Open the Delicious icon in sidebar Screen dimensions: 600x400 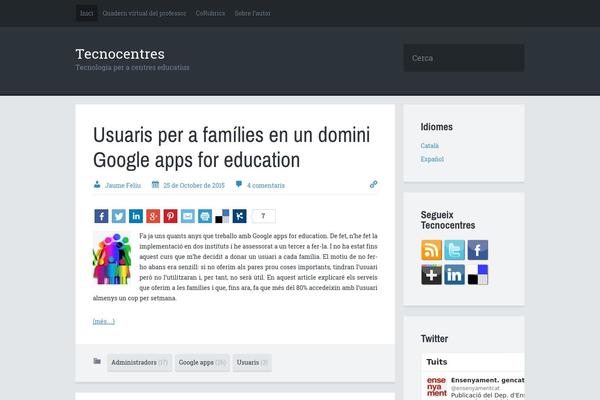478,274
